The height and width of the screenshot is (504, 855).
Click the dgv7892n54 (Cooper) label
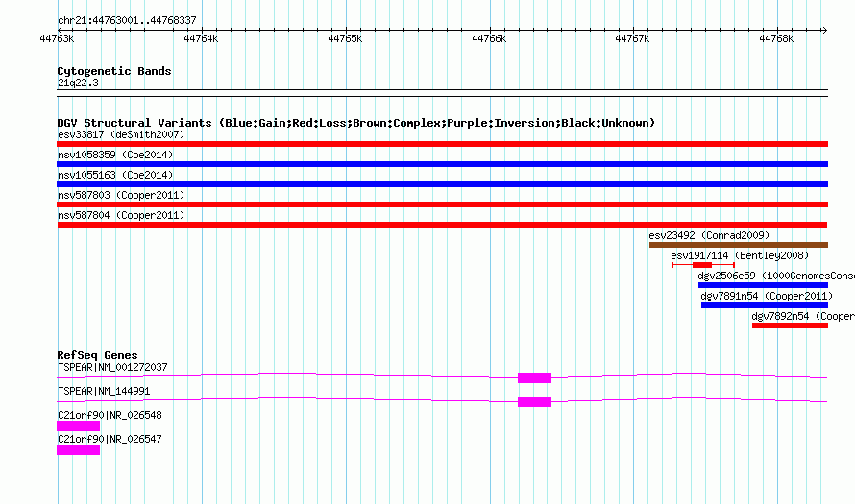click(x=803, y=316)
